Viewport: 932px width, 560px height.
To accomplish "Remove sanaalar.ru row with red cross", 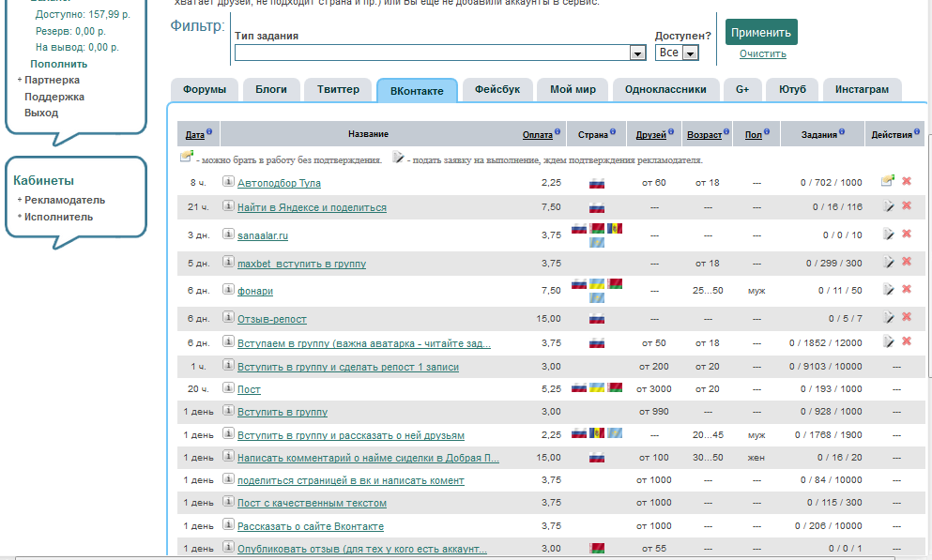I will [907, 234].
